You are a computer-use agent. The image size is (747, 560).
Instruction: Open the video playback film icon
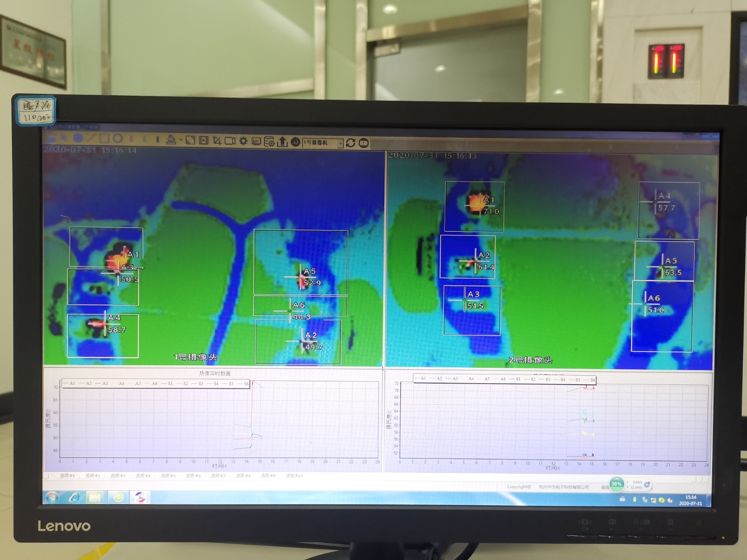tap(204, 140)
